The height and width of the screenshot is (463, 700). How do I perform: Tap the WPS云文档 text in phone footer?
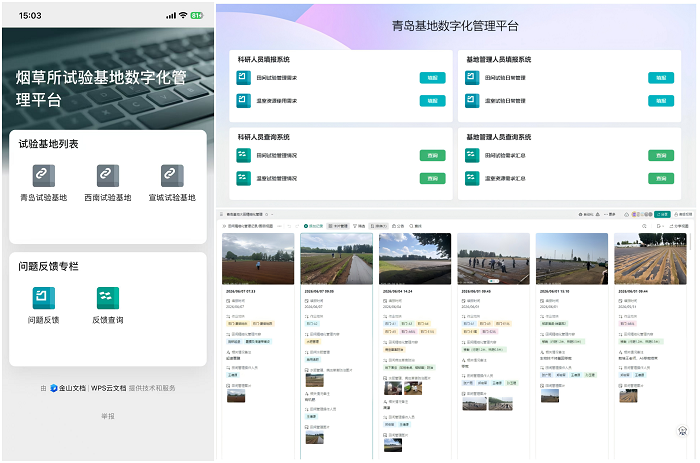108,388
